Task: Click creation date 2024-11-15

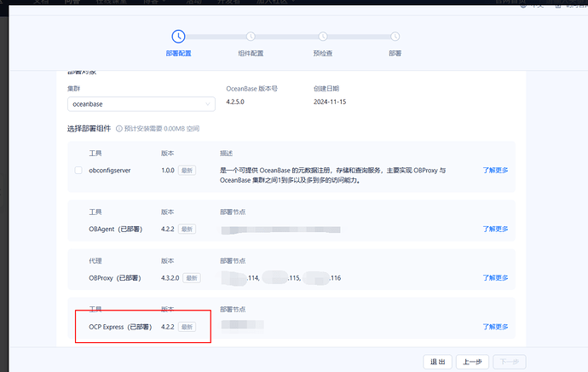Action: (x=330, y=102)
